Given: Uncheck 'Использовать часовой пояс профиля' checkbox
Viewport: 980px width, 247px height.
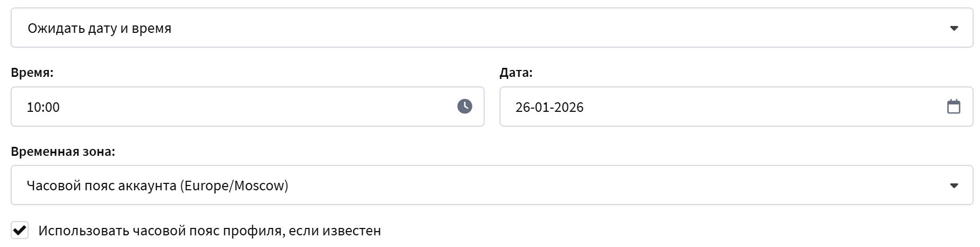Looking at the screenshot, I should coord(20,231).
